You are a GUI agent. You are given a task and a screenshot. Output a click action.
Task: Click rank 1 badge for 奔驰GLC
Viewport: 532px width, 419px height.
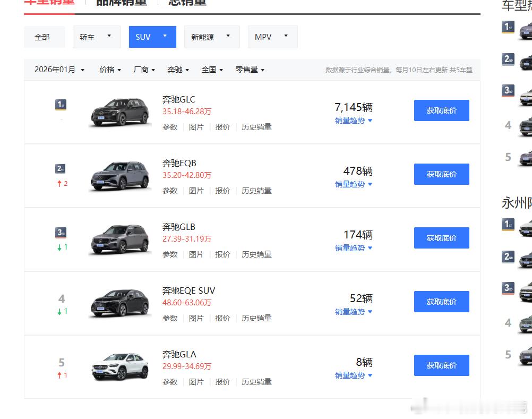(x=61, y=105)
